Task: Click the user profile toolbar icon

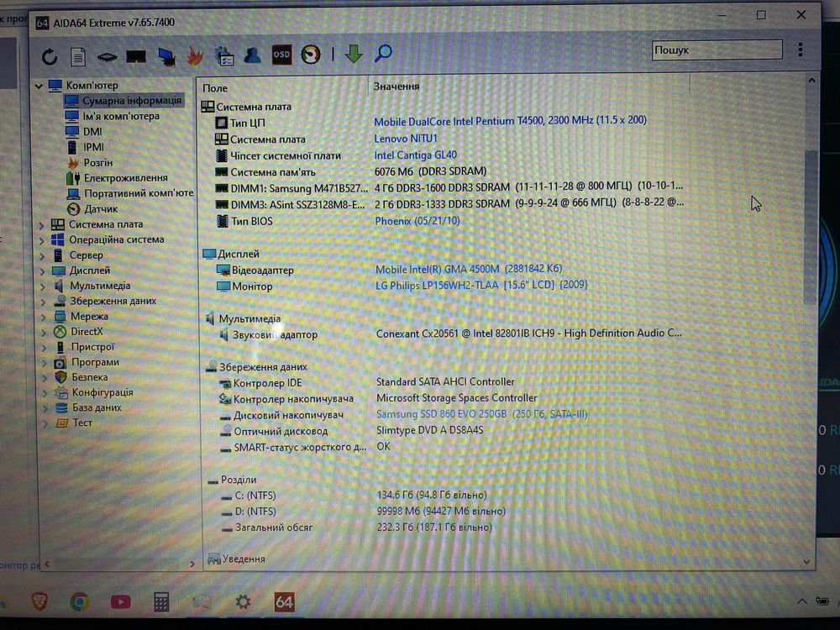Action: click(252, 55)
